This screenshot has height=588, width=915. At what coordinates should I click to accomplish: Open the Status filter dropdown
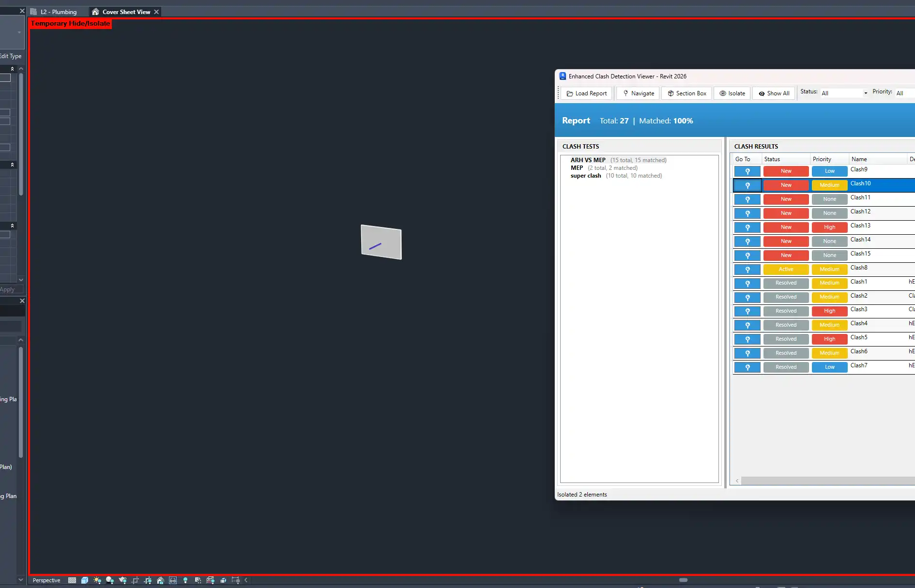point(844,93)
